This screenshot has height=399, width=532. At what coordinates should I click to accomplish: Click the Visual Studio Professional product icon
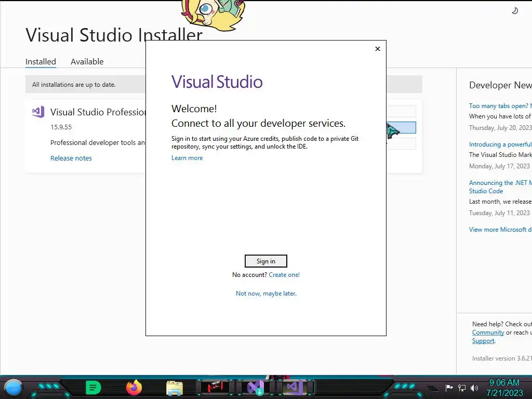tap(38, 112)
